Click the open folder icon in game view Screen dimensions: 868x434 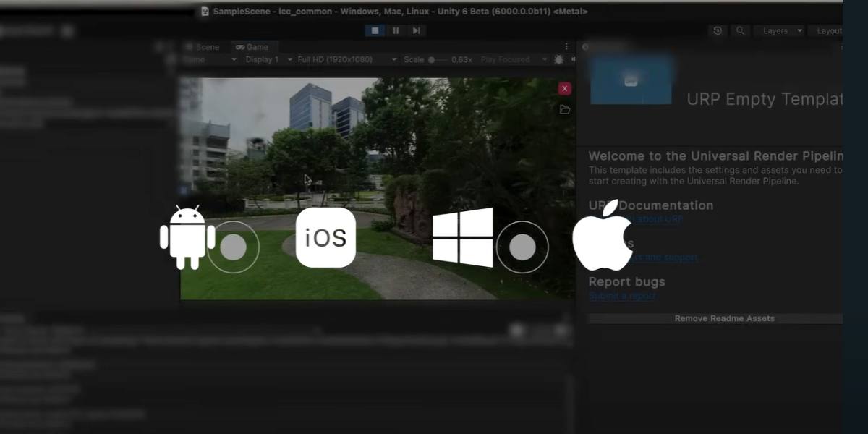tap(565, 109)
